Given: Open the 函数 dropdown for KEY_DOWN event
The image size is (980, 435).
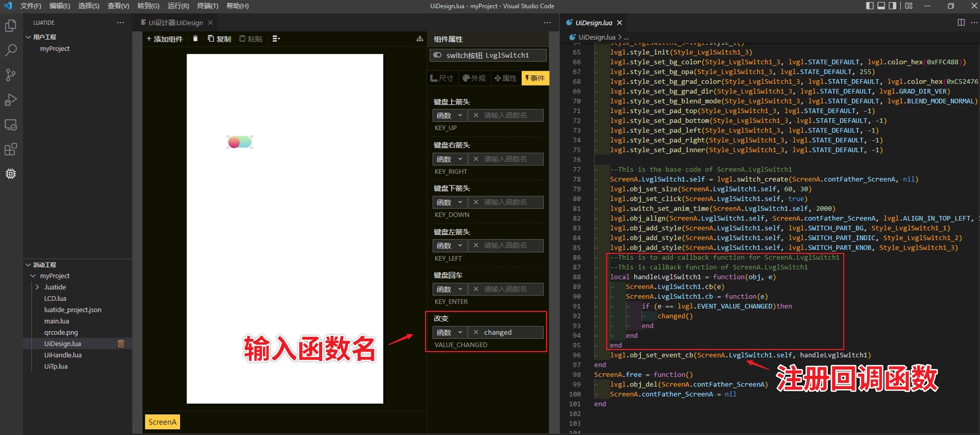Looking at the screenshot, I should pos(450,202).
